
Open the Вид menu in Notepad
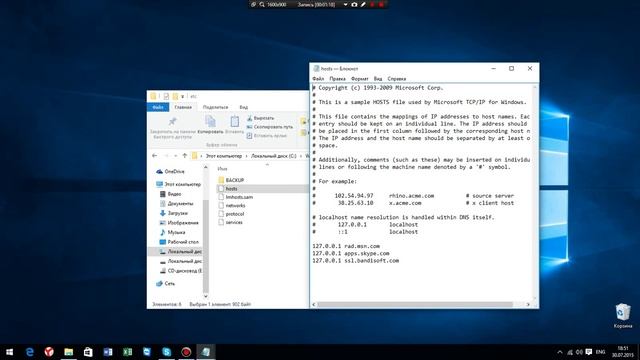click(x=378, y=78)
